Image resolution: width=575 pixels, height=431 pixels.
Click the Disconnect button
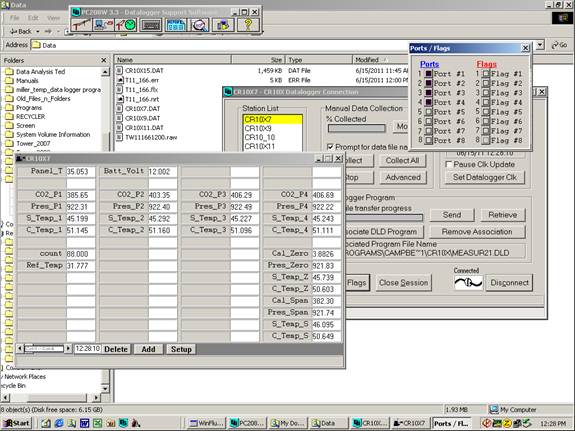tap(509, 283)
